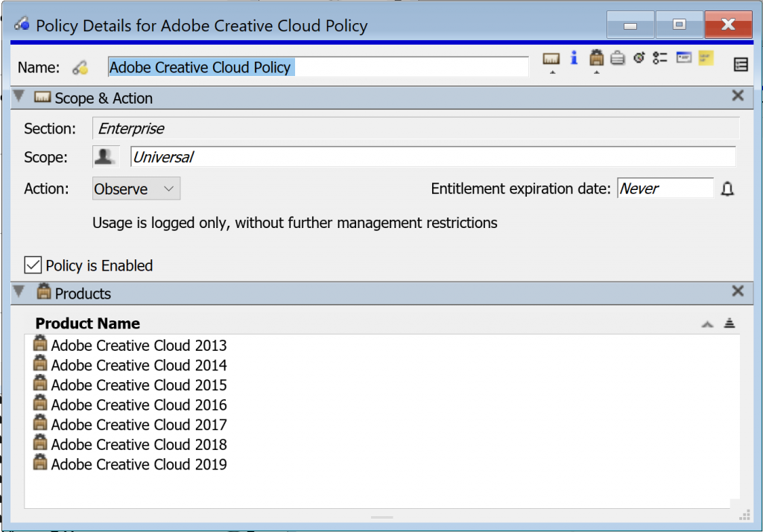Click the Scope & Action section title
Viewport: 763px width, 532px height.
coord(104,98)
